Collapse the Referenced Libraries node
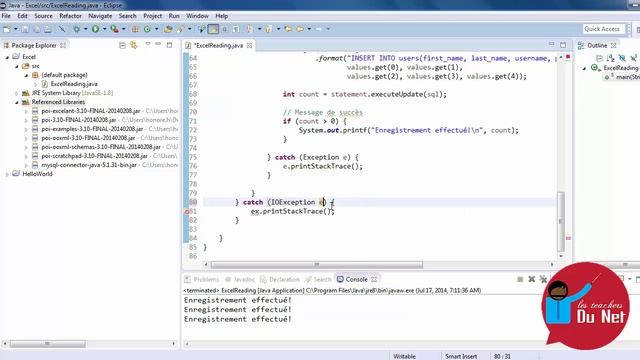640x360 pixels. (x=17, y=102)
